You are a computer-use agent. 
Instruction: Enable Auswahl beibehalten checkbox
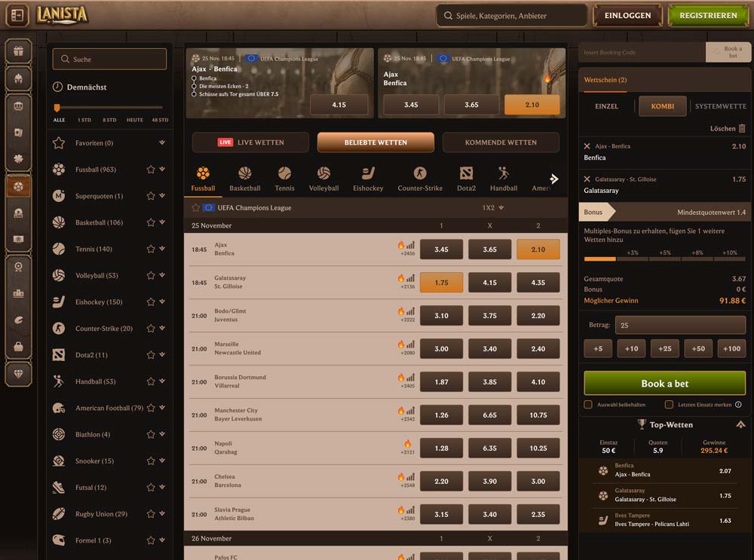(588, 405)
